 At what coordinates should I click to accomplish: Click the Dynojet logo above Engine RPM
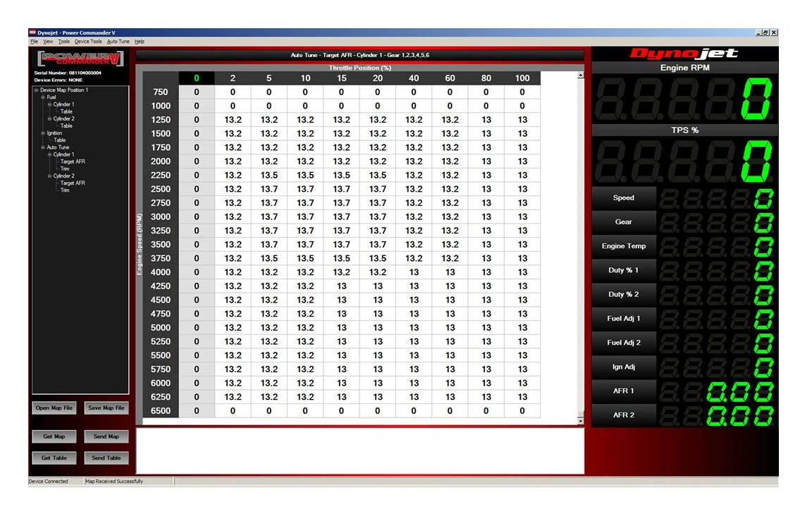(684, 54)
